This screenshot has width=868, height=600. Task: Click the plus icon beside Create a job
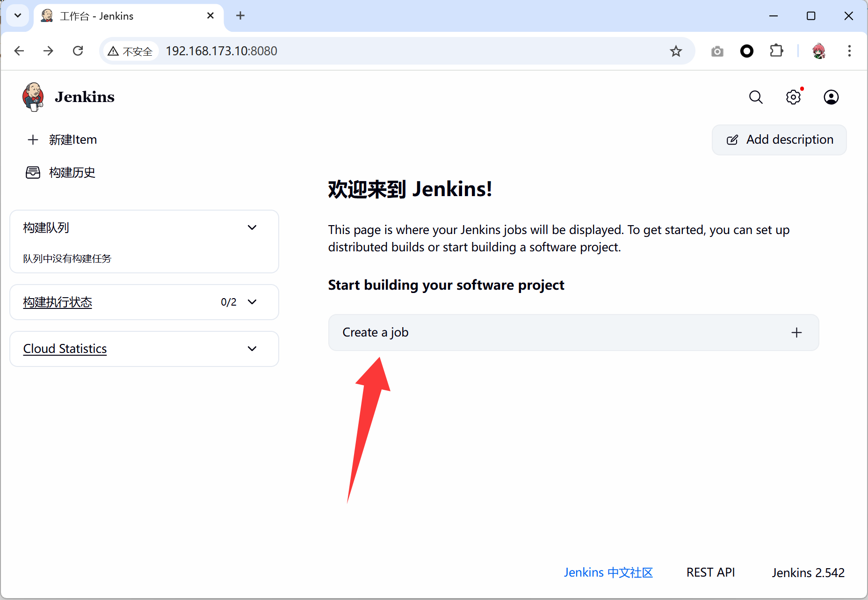coord(796,333)
